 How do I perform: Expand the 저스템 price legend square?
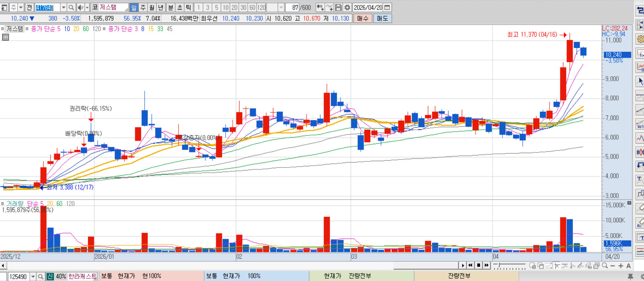click(2, 29)
